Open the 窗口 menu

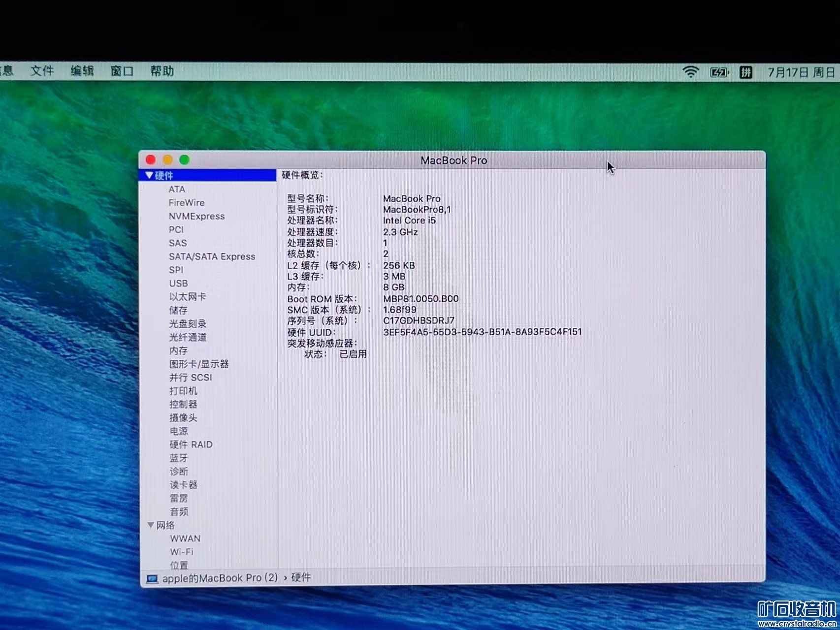point(122,71)
